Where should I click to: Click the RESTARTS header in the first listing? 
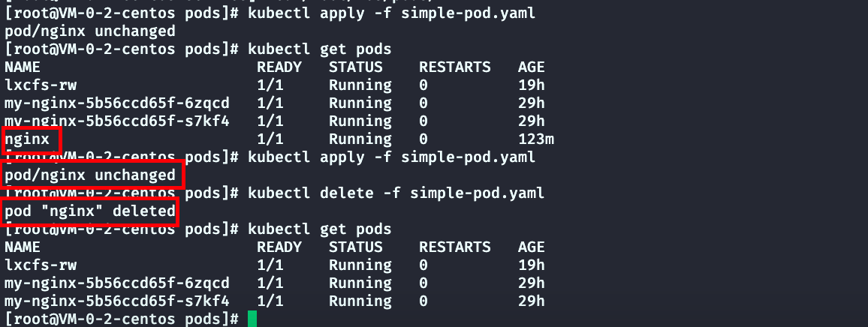[454, 67]
